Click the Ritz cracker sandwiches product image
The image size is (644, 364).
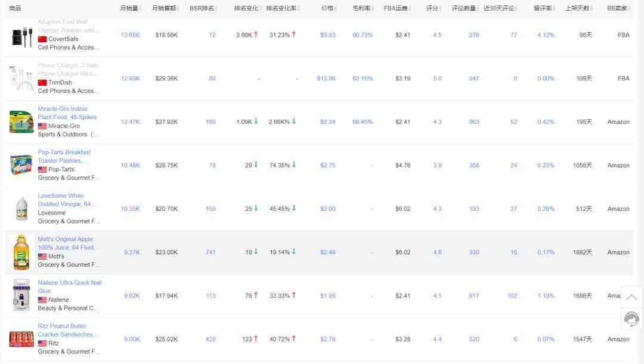click(x=21, y=339)
